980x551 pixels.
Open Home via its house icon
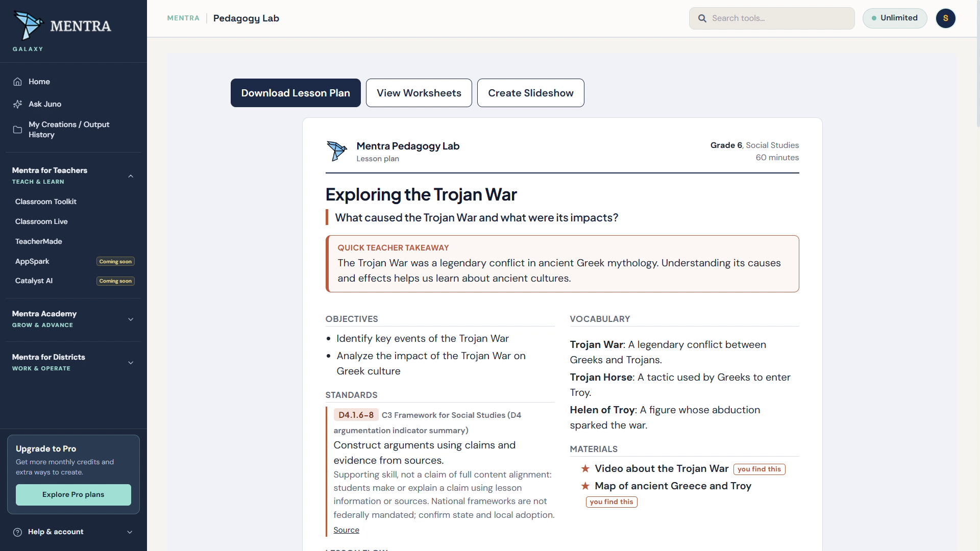point(17,82)
